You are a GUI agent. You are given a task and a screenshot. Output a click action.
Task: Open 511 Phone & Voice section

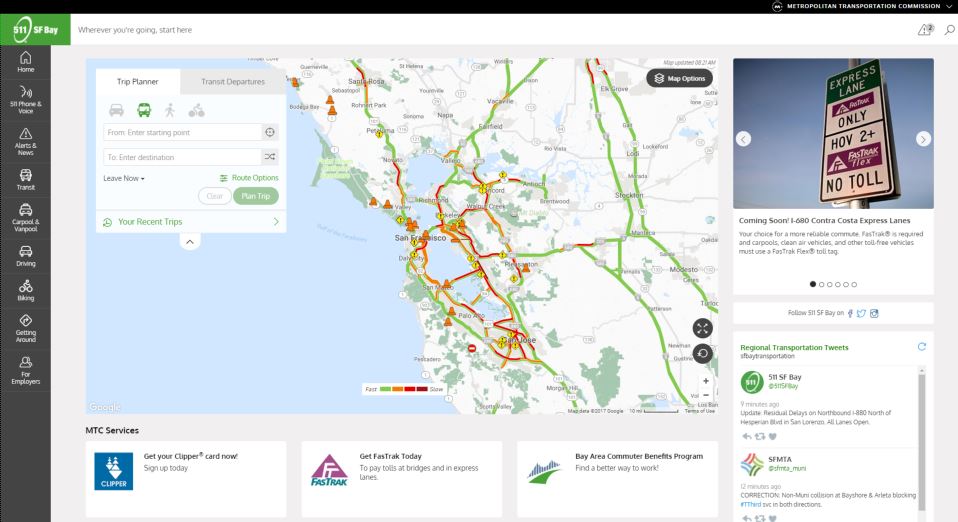point(25,100)
